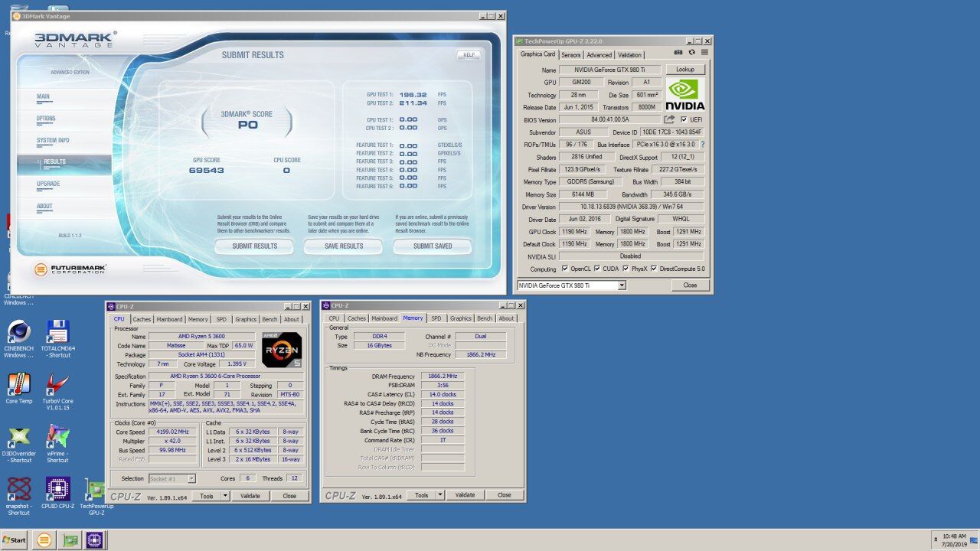The width and height of the screenshot is (980, 551).
Task: Click the network tray icon
Action: coord(974,540)
